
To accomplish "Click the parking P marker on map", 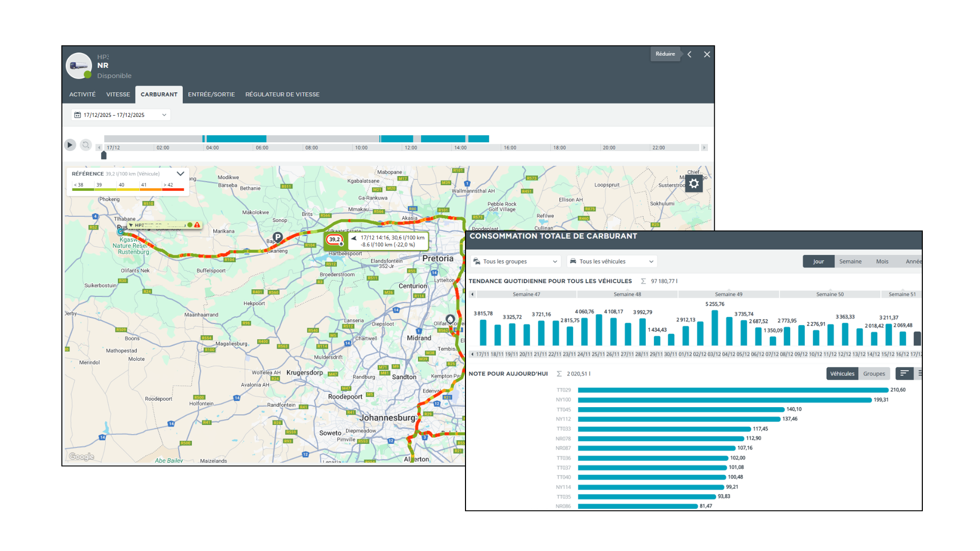I will (278, 237).
